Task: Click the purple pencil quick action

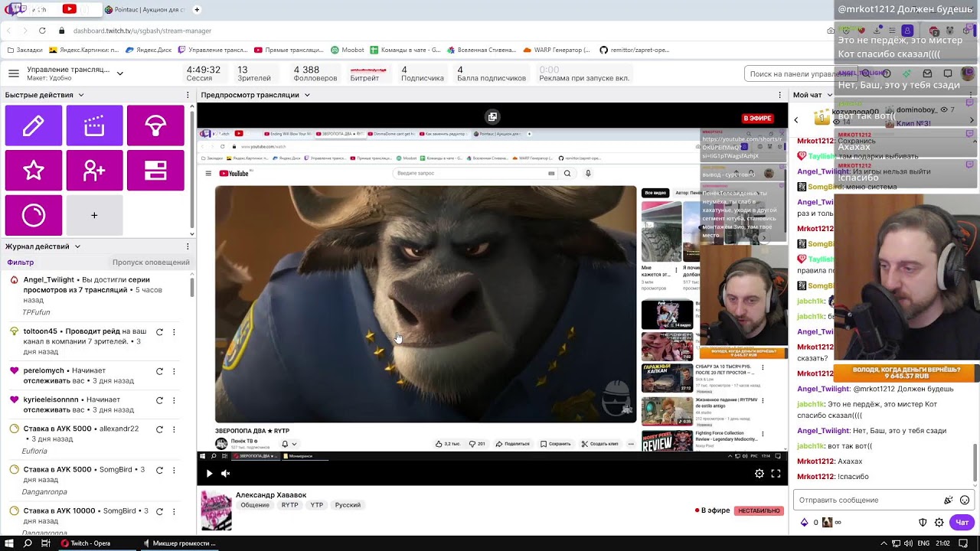Action: coord(34,126)
